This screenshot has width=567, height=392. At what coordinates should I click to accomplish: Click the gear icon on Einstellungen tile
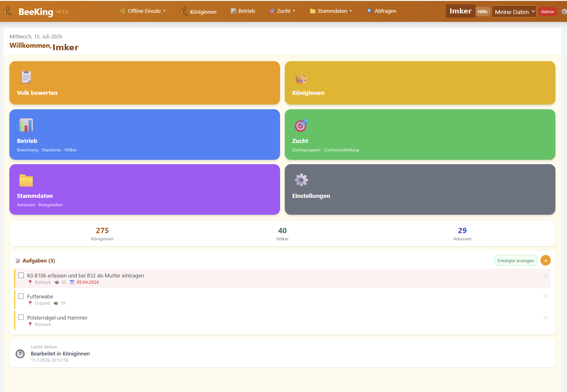301,180
